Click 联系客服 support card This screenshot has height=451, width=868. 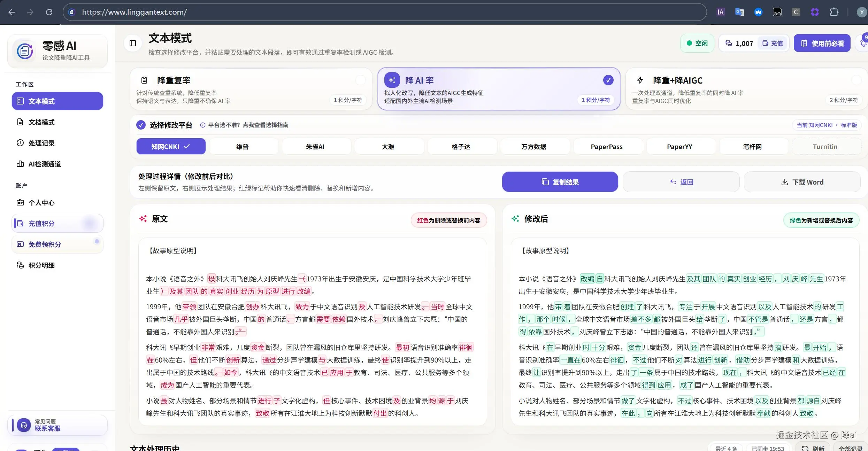(x=57, y=425)
